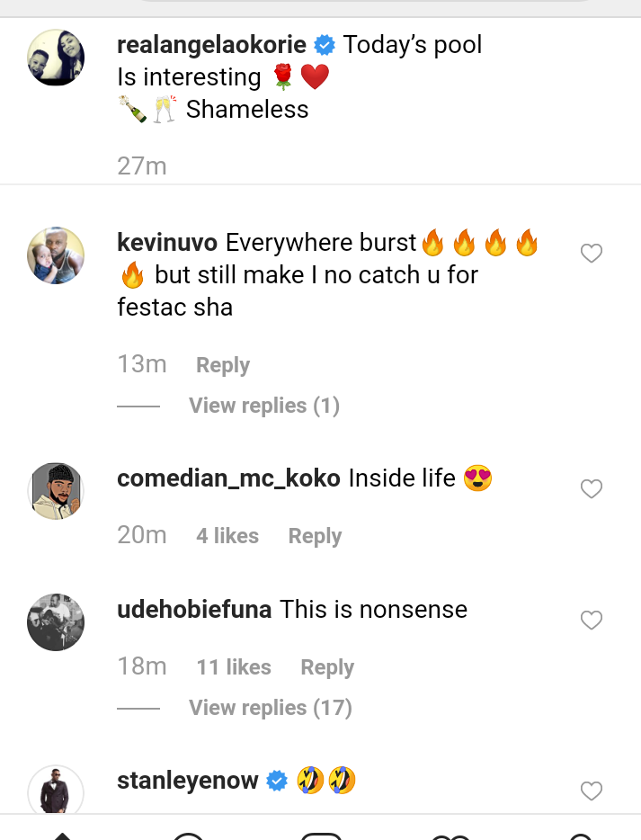Image resolution: width=641 pixels, height=840 pixels.
Task: Like comedian_mc_koko's comment with the heart
Action: 591,489
